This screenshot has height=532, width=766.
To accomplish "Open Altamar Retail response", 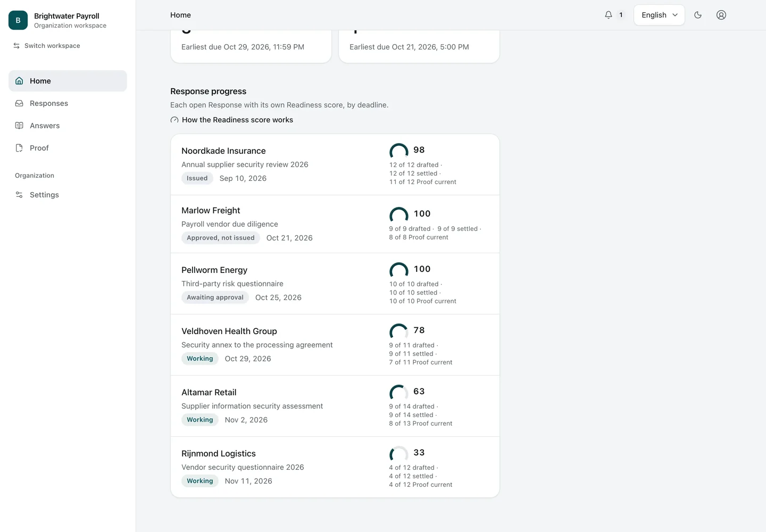I will tap(335, 406).
